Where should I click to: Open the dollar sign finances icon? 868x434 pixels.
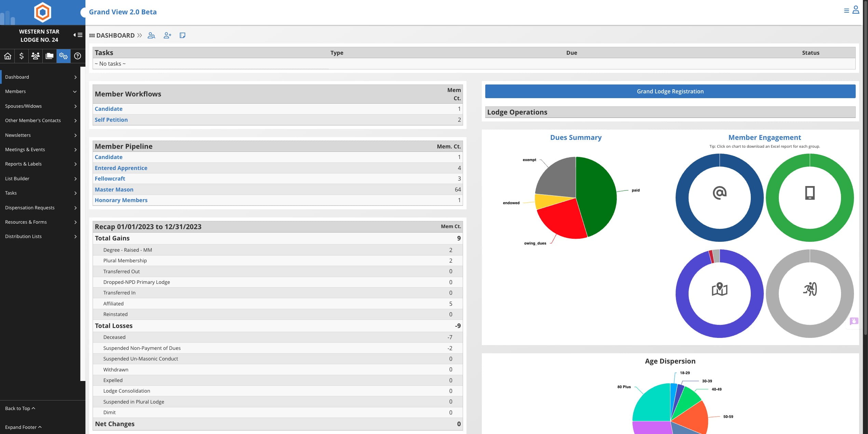tap(22, 56)
